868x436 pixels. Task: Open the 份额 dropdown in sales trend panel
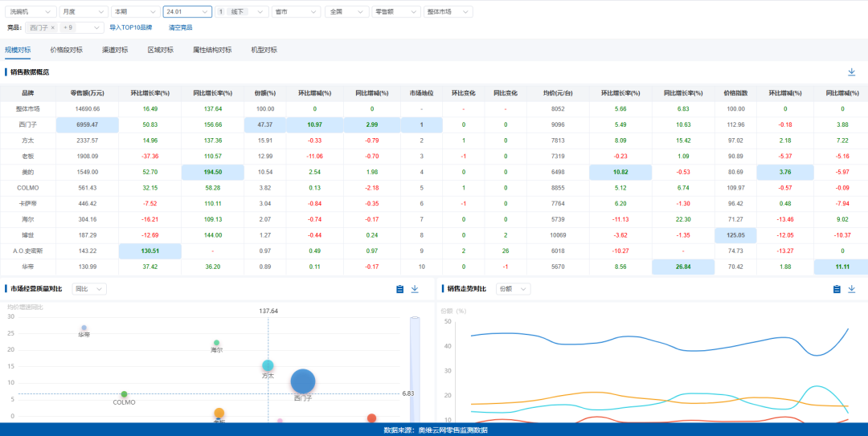(x=516, y=289)
